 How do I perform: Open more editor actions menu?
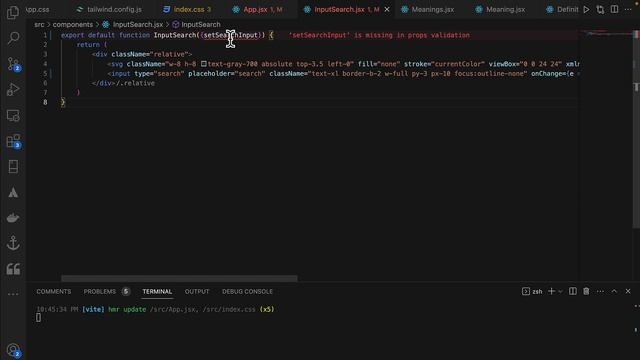click(628, 9)
